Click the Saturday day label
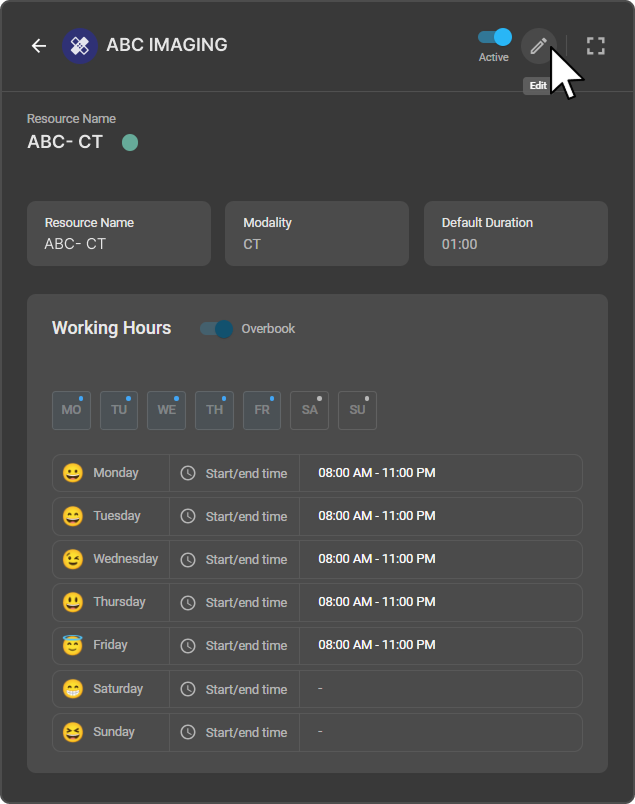Viewport: 635px width, 804px height. 118,689
